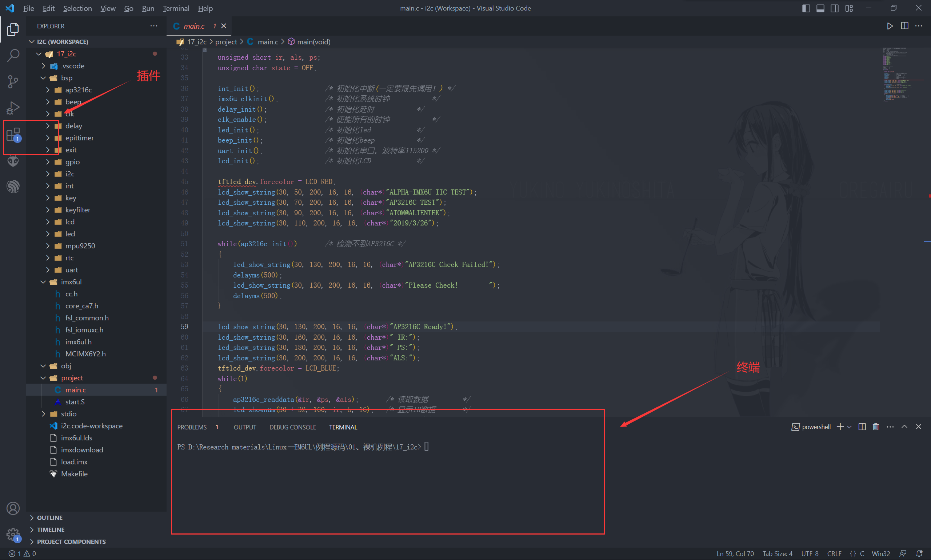Toggle Panel visibility layout button
The height and width of the screenshot is (560, 931).
[x=820, y=8]
